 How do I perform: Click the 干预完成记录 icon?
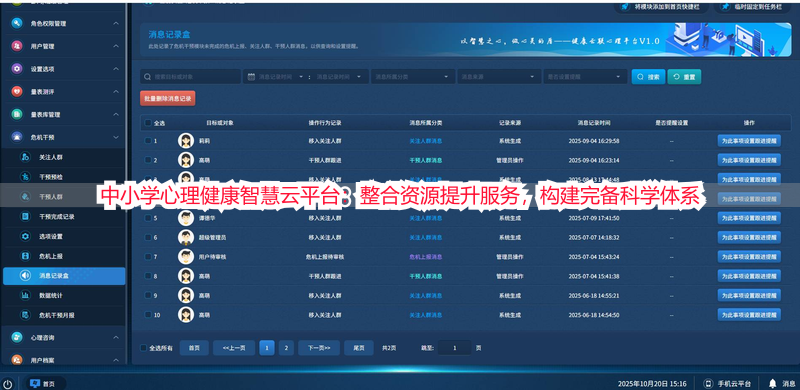pyautogui.click(x=25, y=216)
